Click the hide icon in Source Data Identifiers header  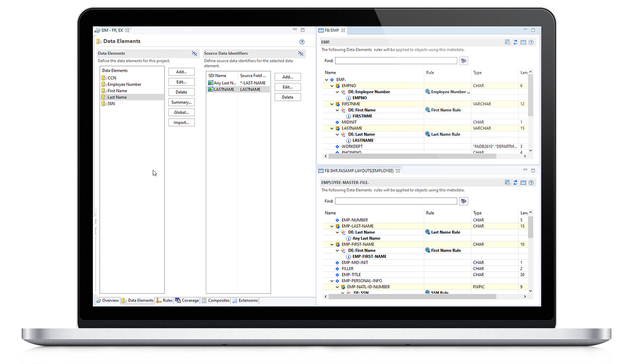pos(301,53)
